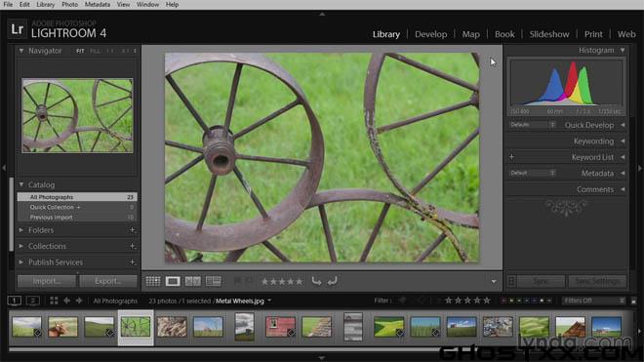Add keyword with Keyword List plus icon
This screenshot has width=644, height=362.
[511, 157]
